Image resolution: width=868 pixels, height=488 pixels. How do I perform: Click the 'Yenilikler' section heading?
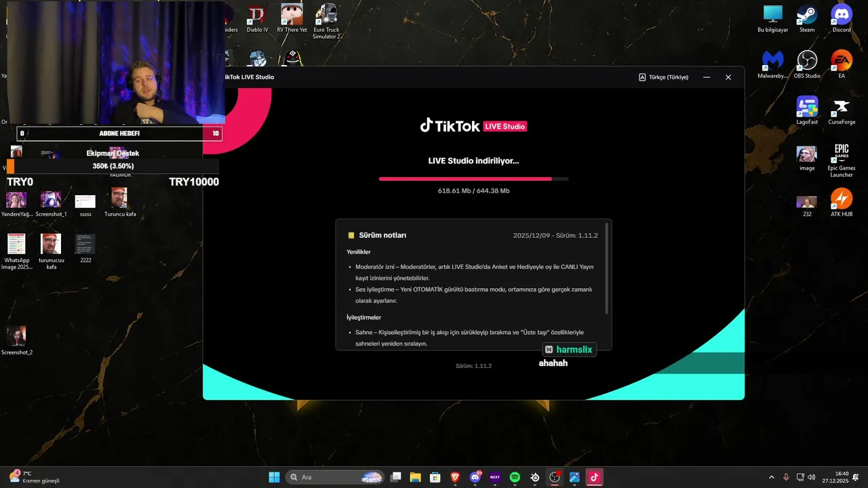pos(359,252)
